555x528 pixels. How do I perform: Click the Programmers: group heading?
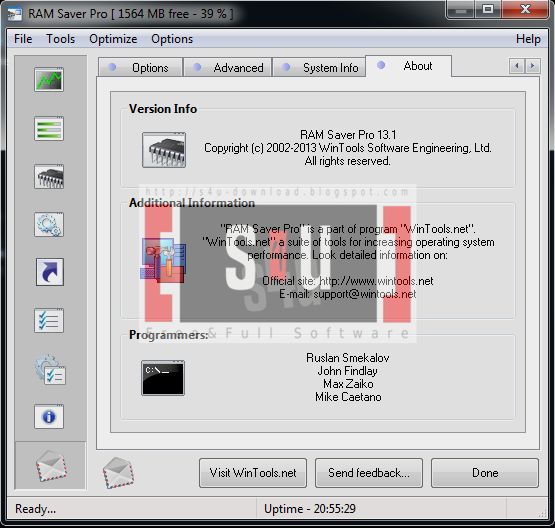pos(168,335)
